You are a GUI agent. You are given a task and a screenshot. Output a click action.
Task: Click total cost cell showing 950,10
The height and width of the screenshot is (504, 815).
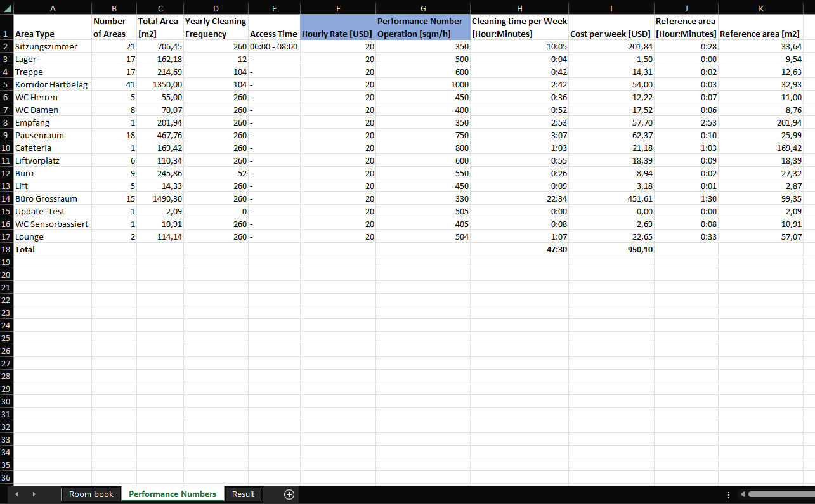[611, 249]
